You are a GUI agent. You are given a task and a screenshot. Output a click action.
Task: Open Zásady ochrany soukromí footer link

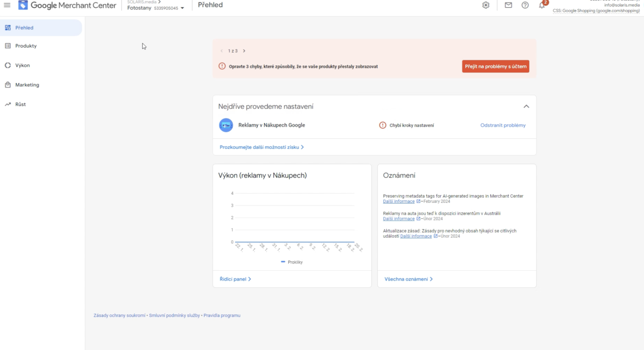pos(119,315)
